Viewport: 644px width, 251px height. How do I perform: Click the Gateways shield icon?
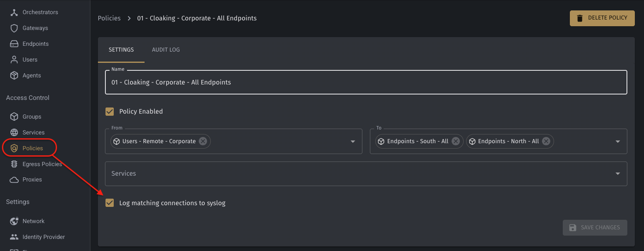click(x=14, y=28)
